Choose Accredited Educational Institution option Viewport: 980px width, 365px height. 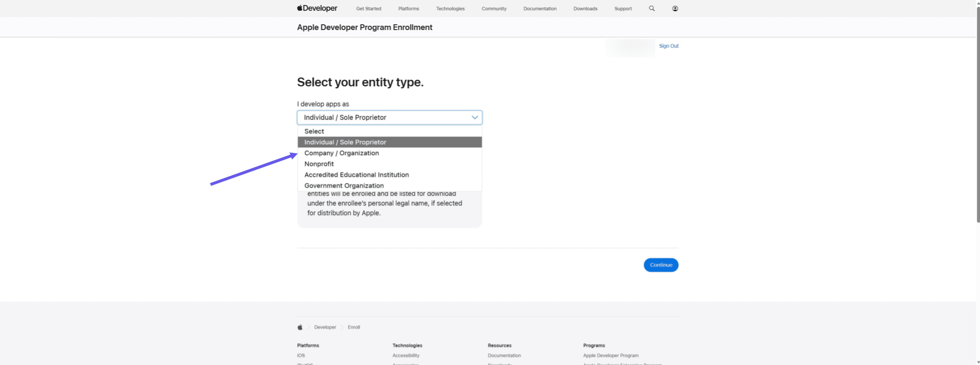390,175
